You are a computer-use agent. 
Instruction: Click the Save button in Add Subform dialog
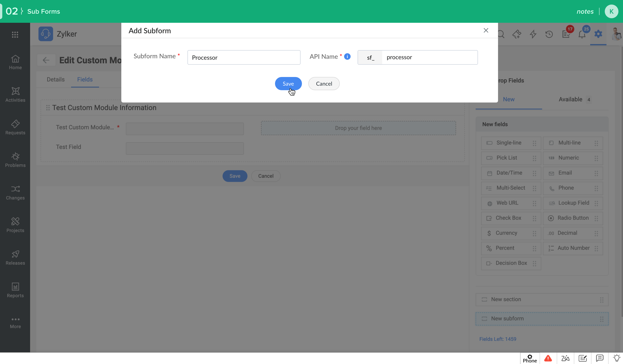tap(288, 84)
